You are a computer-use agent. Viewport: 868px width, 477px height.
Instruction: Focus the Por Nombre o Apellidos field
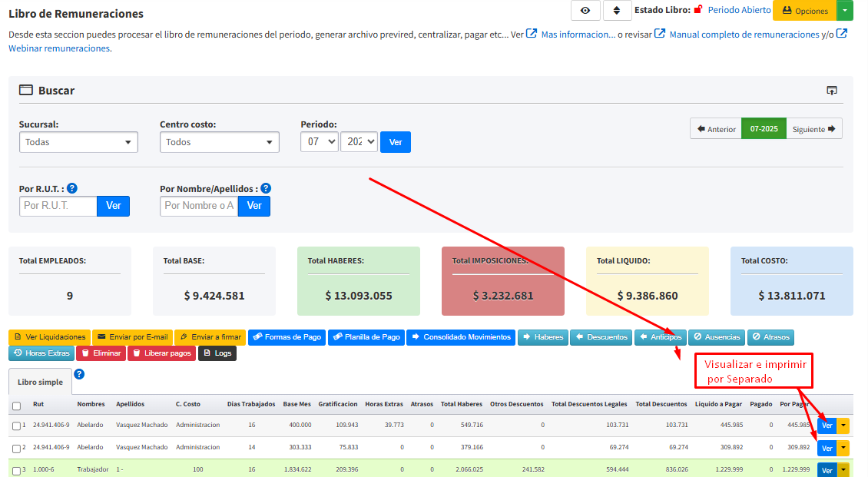coord(199,206)
